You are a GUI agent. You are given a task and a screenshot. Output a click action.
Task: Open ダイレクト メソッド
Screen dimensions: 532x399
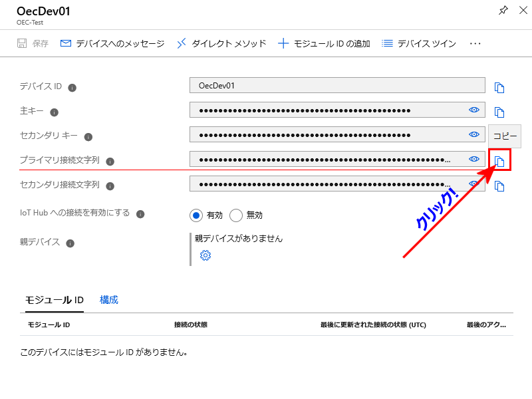coord(221,43)
